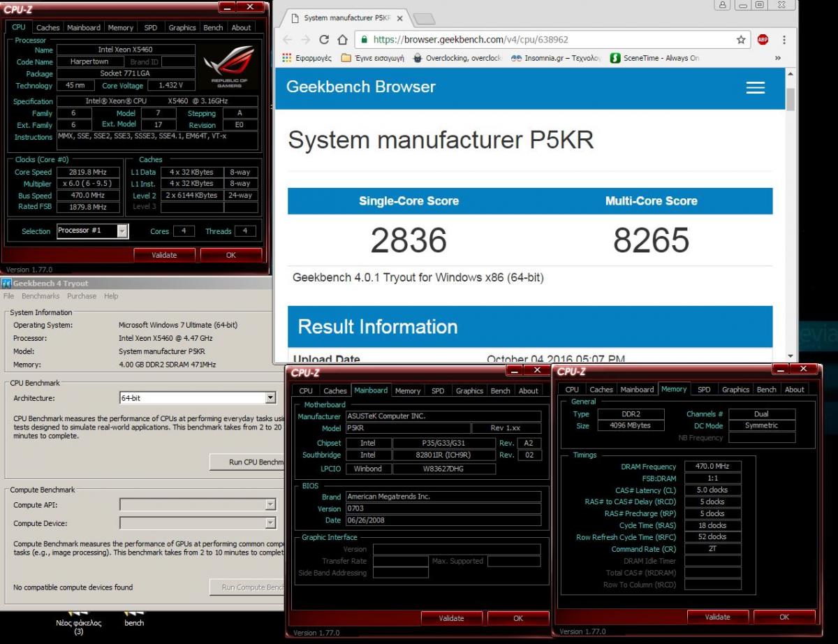Open a new Chrome tab

[423, 18]
